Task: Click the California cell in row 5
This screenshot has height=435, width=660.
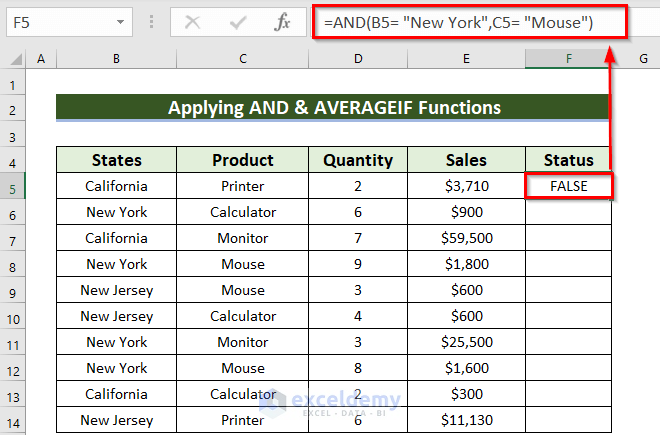Action: point(117,186)
